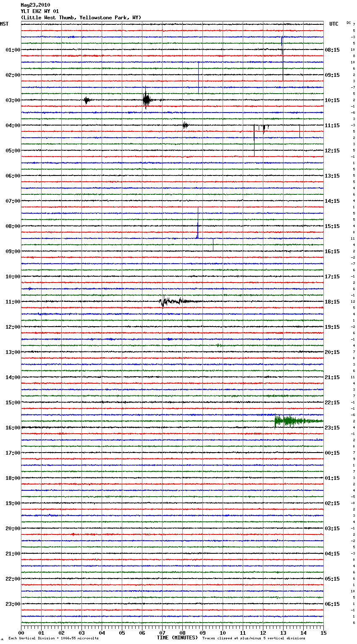This screenshot has height=644, width=357.
Task: Click the 04:00 MST time label
Action: click(13, 126)
